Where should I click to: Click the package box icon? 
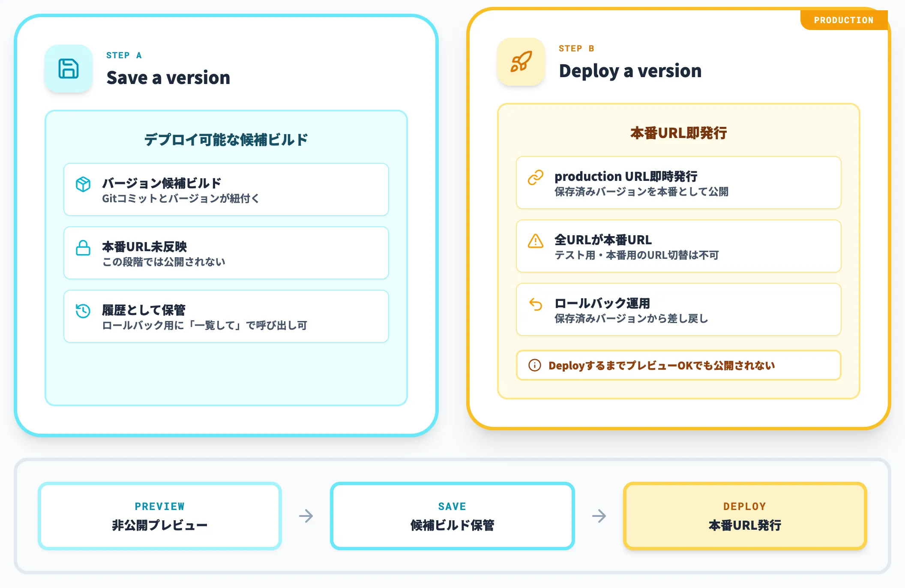click(x=83, y=184)
